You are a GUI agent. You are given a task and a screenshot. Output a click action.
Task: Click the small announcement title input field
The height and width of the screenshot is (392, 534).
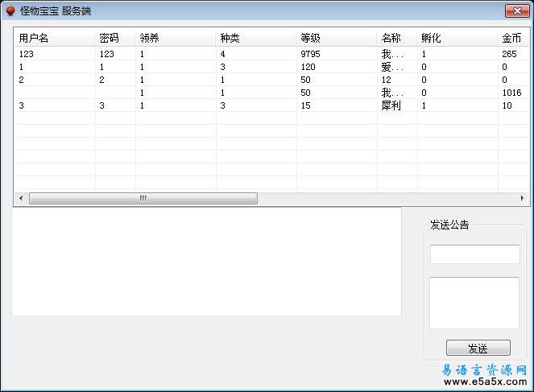(474, 254)
